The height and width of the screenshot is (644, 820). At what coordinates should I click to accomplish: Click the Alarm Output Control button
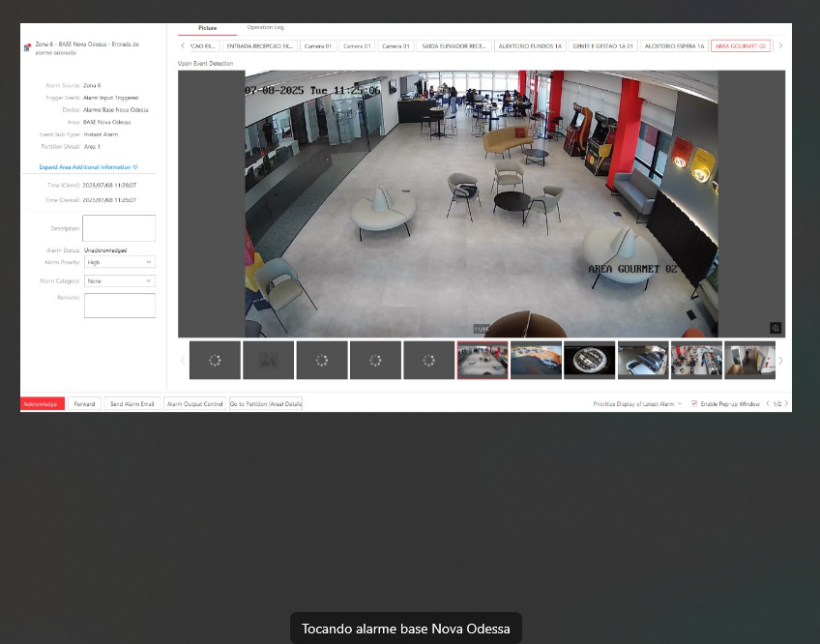[x=195, y=403]
